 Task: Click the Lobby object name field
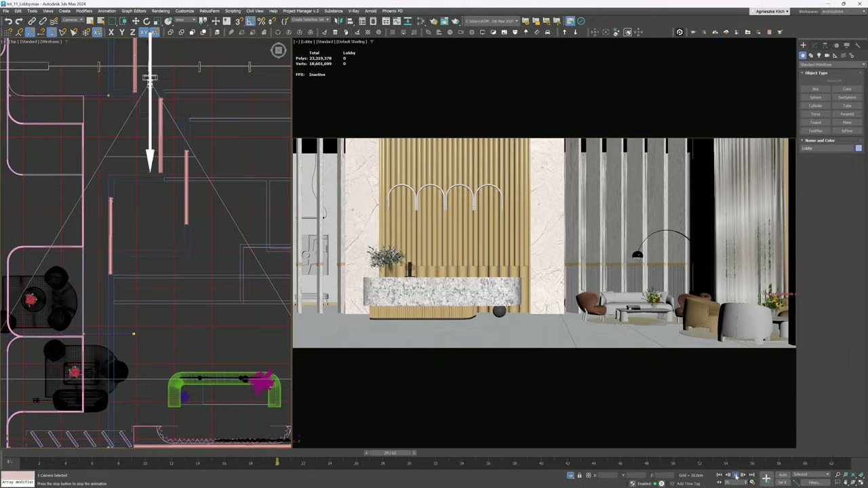[x=827, y=148]
